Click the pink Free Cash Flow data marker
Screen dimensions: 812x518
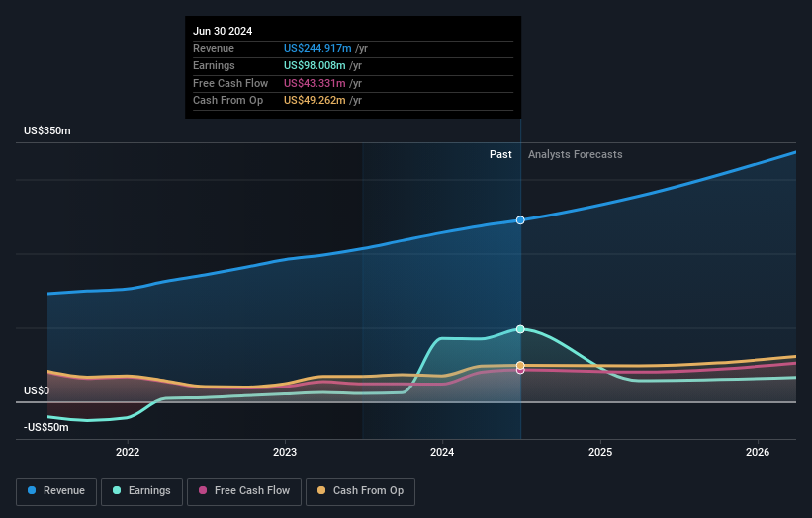click(x=520, y=371)
